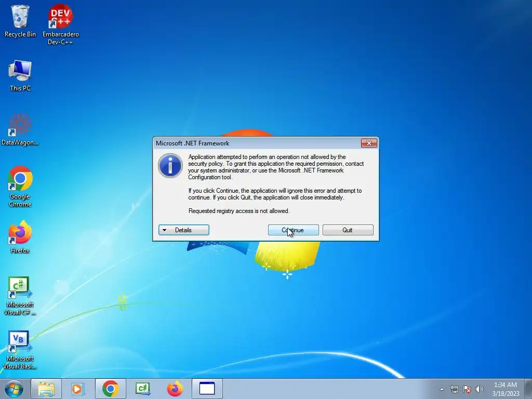Click 'Requested registry access is not allowed.' text
Viewport: 532px width, 399px height.
239,211
